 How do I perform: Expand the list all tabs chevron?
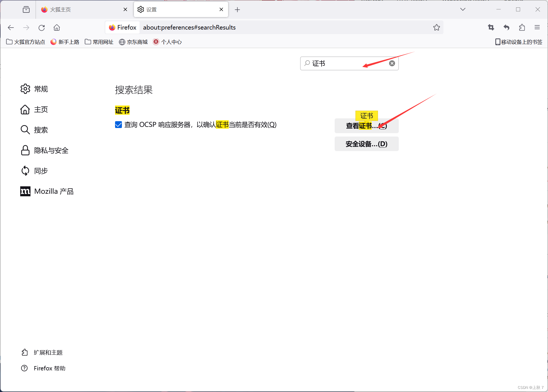[463, 9]
